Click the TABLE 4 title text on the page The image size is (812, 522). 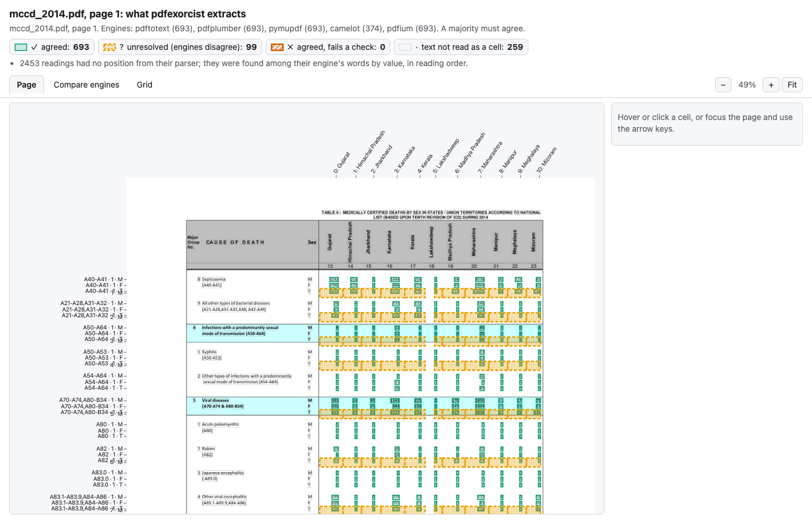tap(431, 215)
